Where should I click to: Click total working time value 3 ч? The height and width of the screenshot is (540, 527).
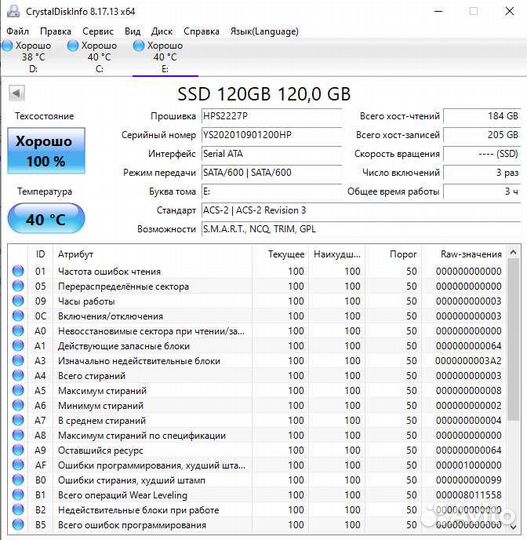pos(482,191)
